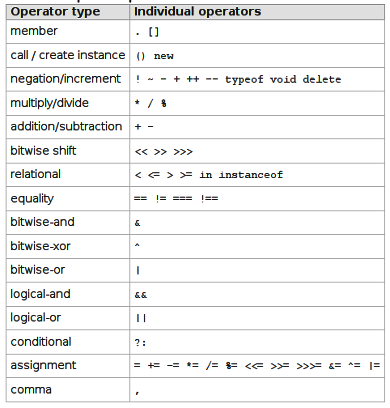Click the 'delete' operator keyword
The height and width of the screenshot is (408, 390).
click(322, 79)
